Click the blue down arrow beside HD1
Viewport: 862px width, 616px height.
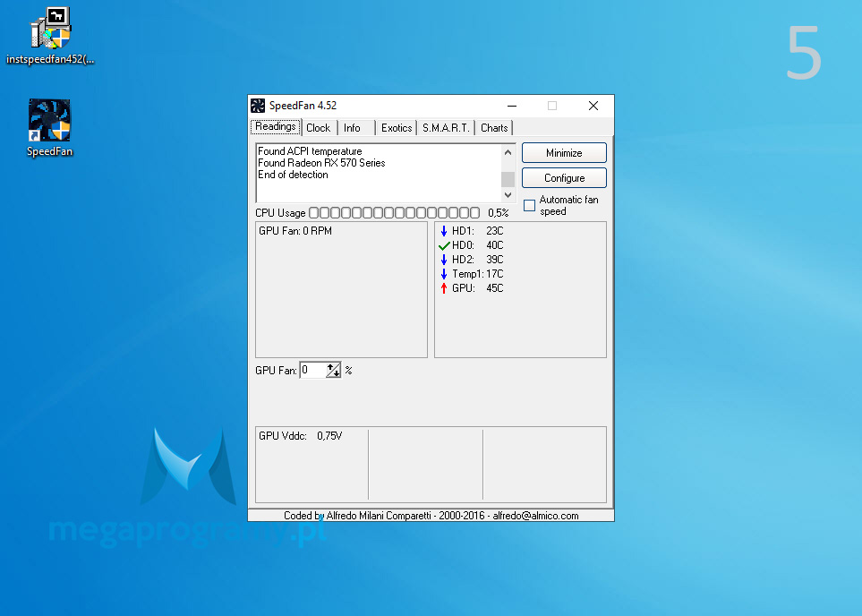click(444, 231)
